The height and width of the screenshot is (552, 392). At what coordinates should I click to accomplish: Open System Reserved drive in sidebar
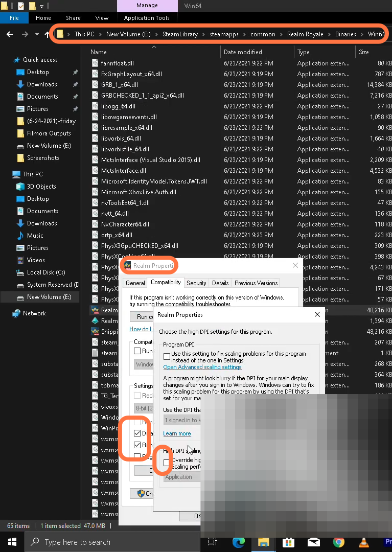[53, 285]
